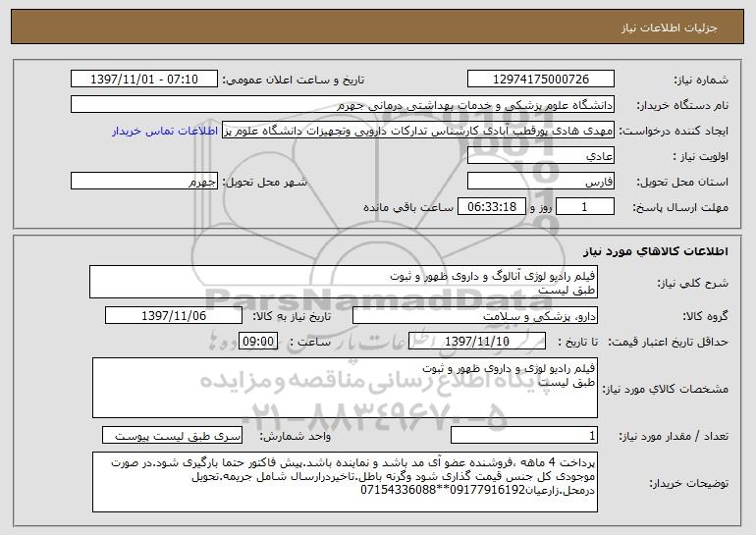756x535 pixels.
Task: Click the need number field 12974175000726
Action: coord(540,80)
